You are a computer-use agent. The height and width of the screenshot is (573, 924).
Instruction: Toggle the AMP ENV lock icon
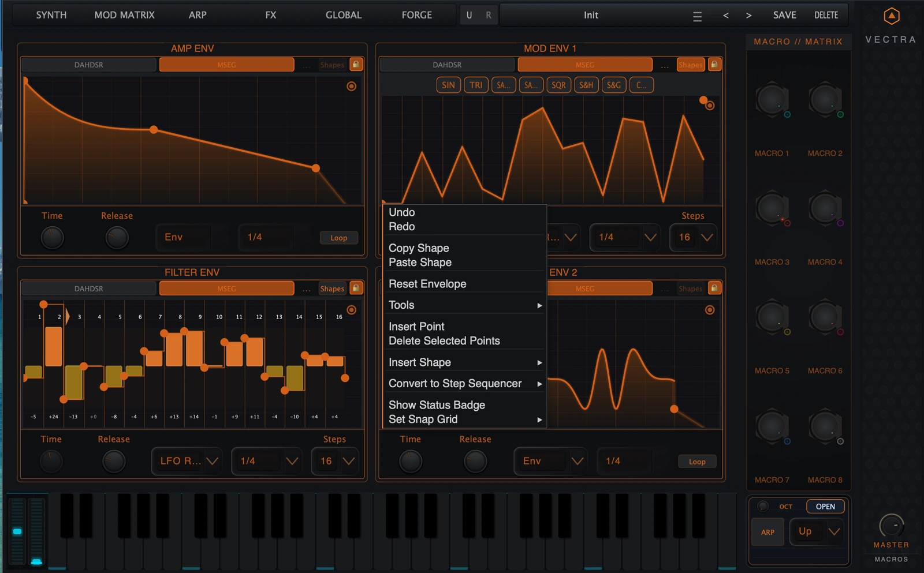pyautogui.click(x=356, y=65)
